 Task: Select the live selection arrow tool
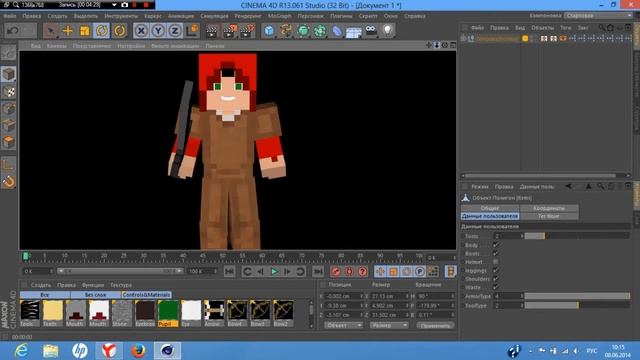pos(51,31)
